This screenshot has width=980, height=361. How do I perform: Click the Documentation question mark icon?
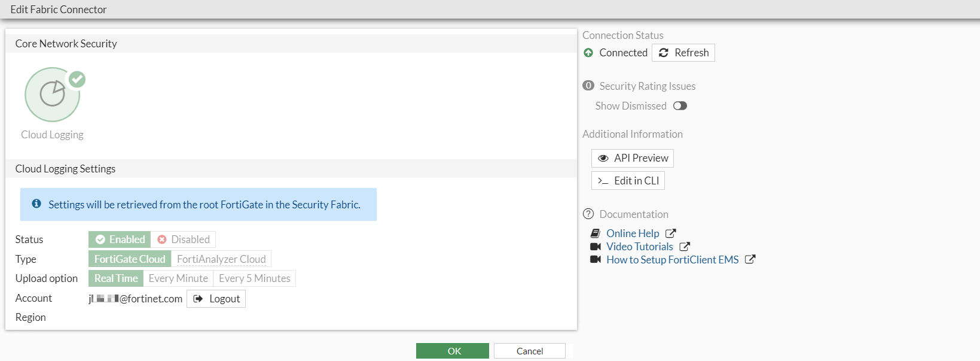588,214
